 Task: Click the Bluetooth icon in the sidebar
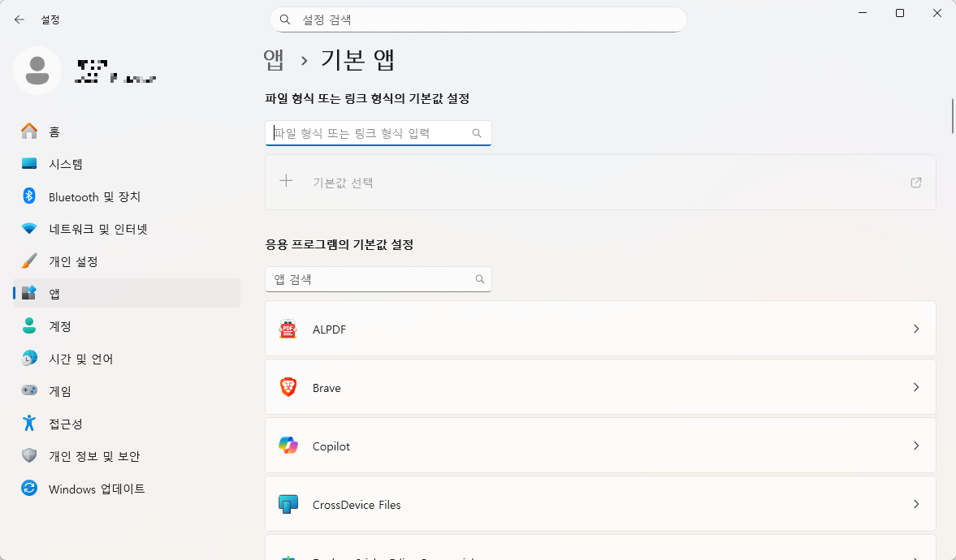click(x=29, y=196)
